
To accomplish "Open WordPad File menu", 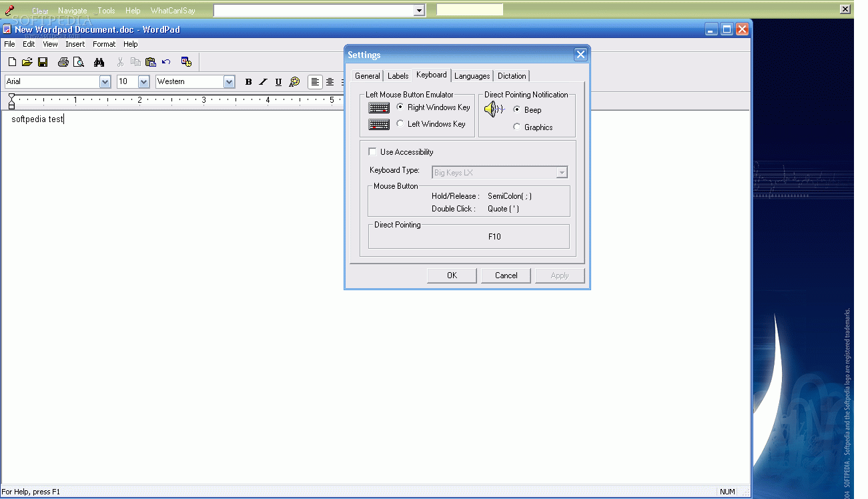I will [9, 44].
